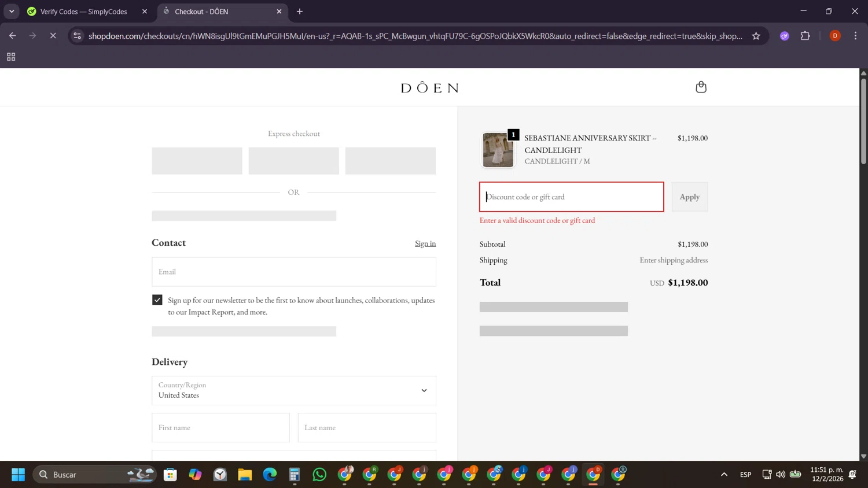Viewport: 868px width, 488px height.
Task: Open Windows Start menu
Action: coord(18,475)
